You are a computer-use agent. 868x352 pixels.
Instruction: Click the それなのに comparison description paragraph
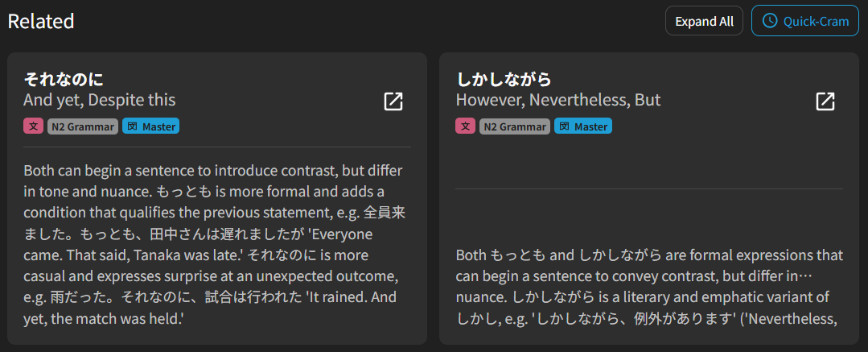click(213, 246)
